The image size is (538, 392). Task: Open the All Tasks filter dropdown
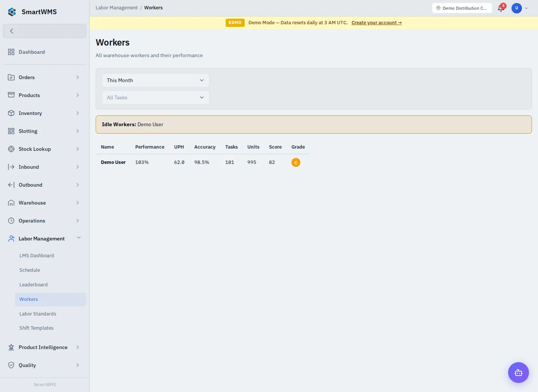pos(156,97)
